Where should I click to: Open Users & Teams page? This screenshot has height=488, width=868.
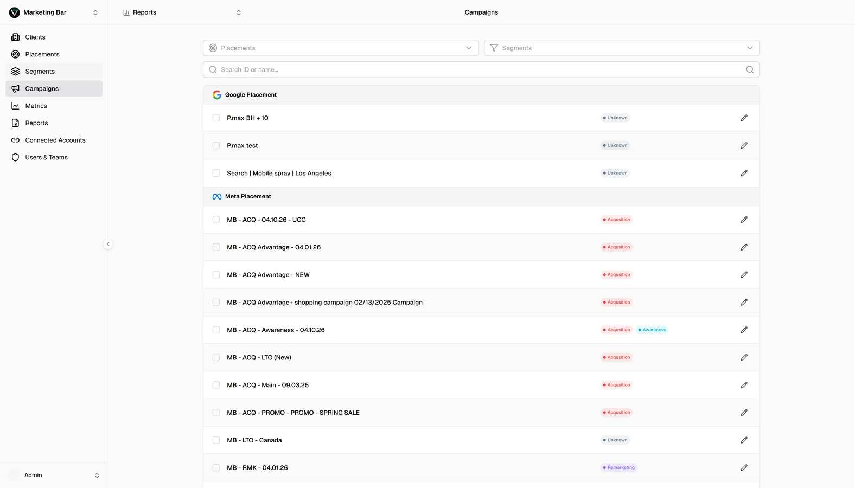54,157
